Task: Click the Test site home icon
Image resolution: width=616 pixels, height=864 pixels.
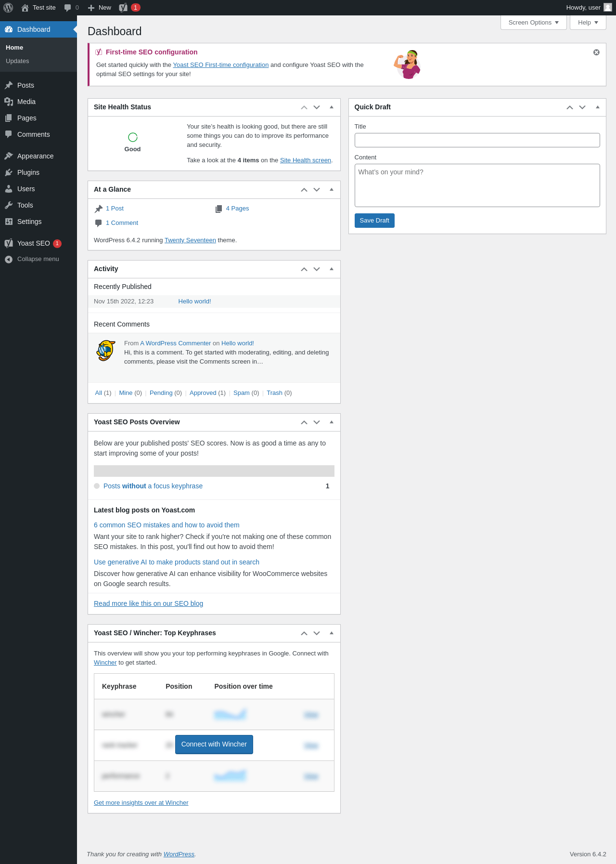Action: click(25, 8)
